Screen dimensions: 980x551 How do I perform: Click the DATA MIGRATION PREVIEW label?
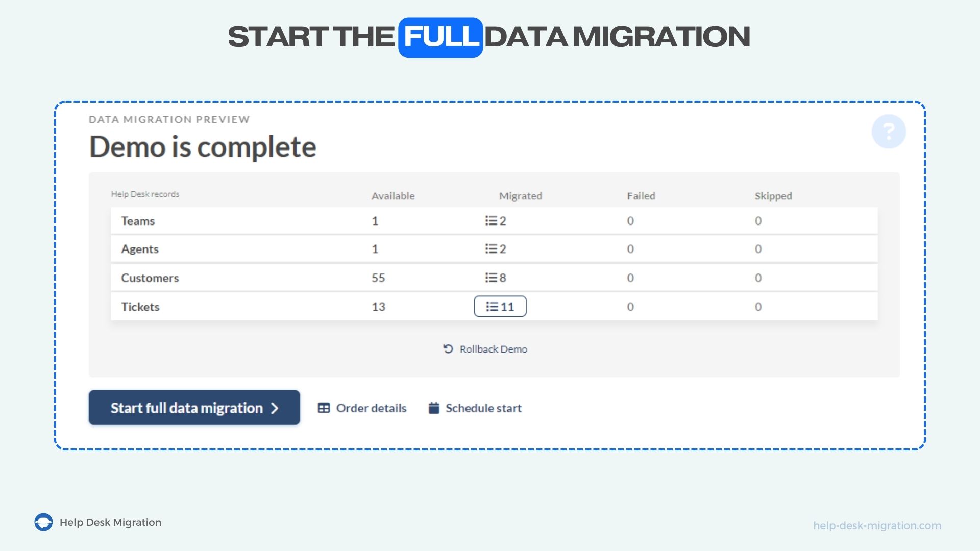pos(169,119)
